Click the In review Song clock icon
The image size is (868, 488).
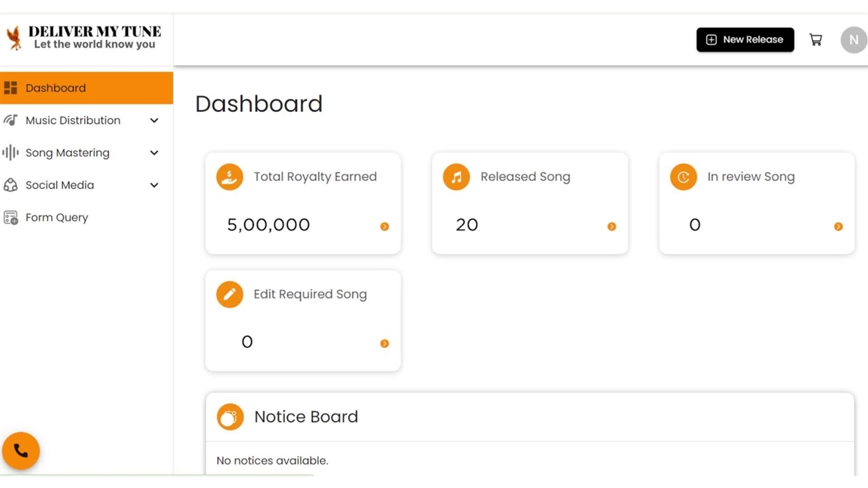pos(683,177)
